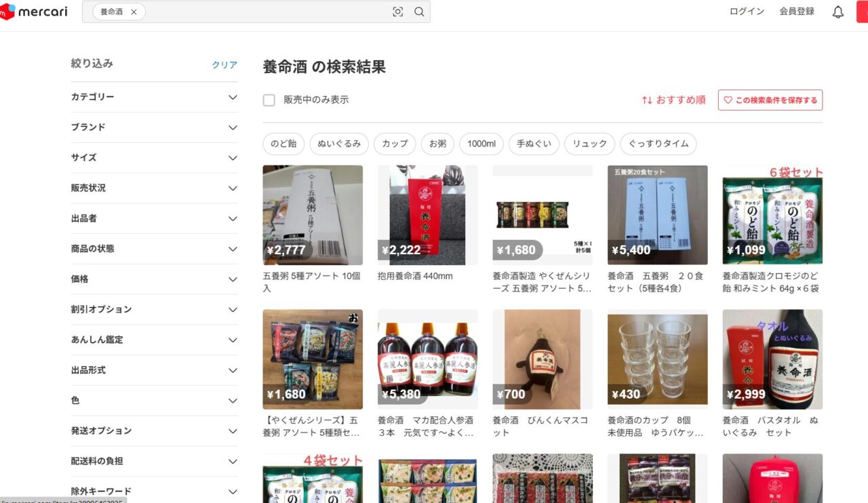
Task: Save search with heart button
Action: [x=770, y=100]
